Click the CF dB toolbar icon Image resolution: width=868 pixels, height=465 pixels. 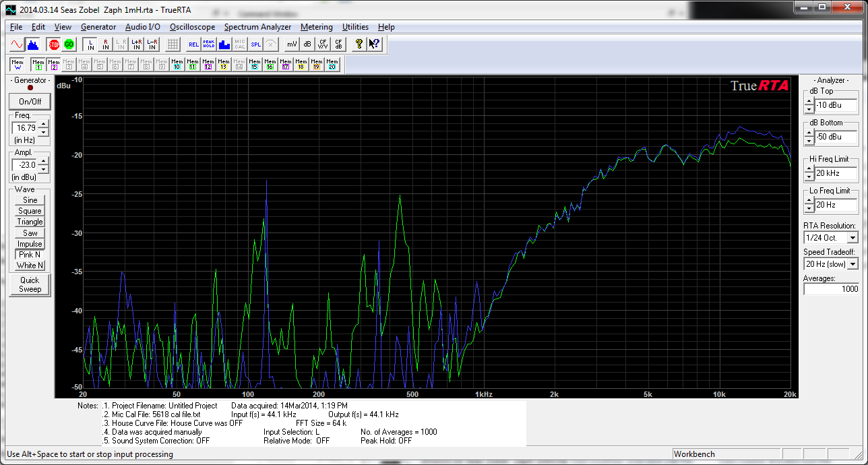[x=338, y=44]
